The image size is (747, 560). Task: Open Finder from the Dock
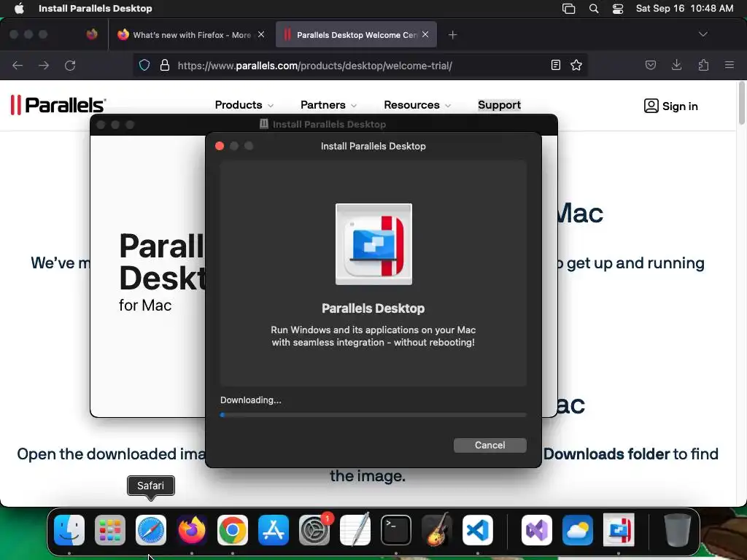click(69, 530)
